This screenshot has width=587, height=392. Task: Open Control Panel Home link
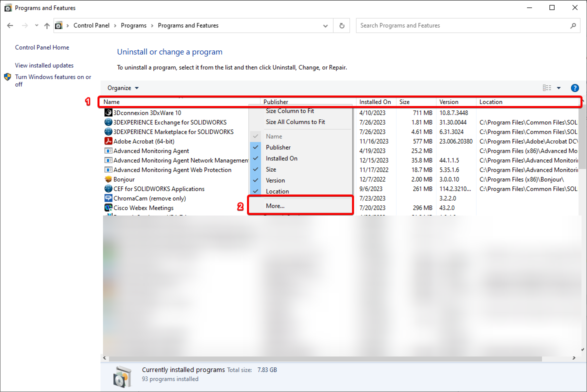click(x=42, y=47)
